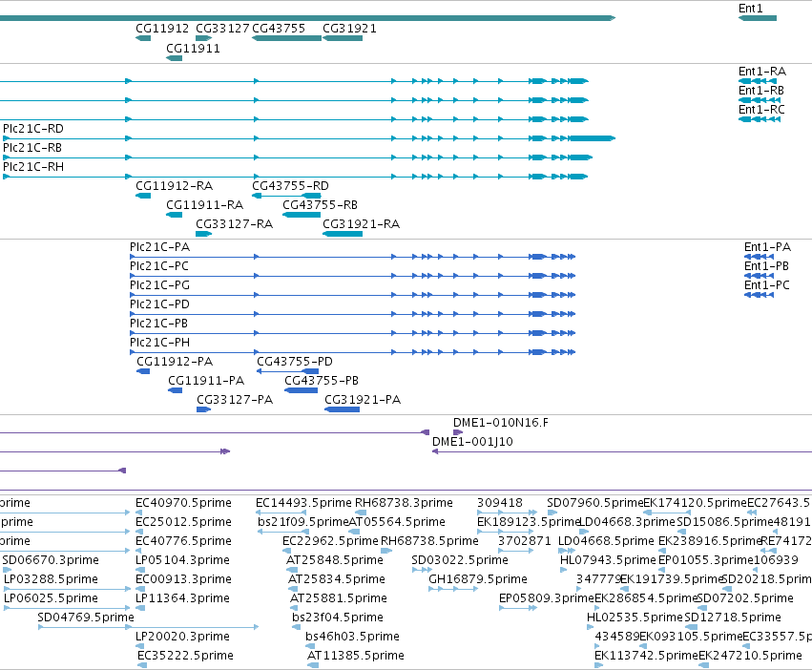Click the SD04769.5prime EST label

point(86,618)
